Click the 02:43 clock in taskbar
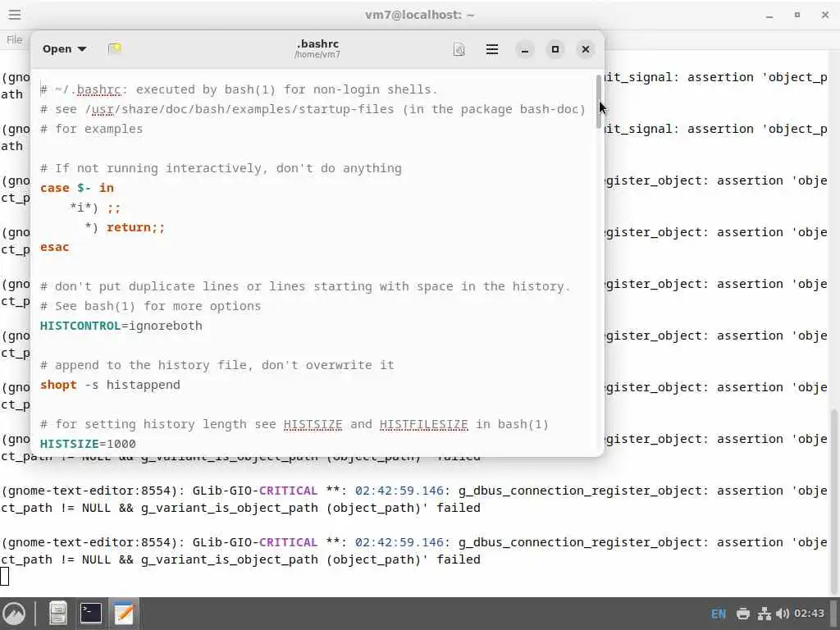The width and height of the screenshot is (840, 630). tap(809, 614)
